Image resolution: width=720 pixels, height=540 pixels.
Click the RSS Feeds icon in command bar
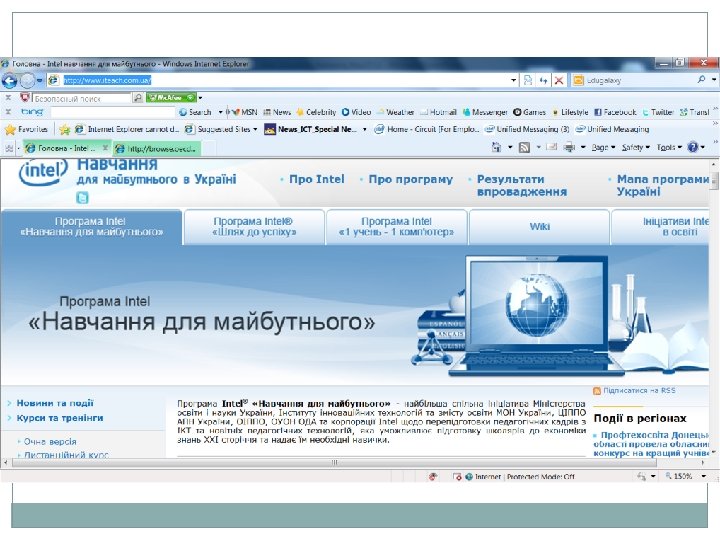click(524, 147)
